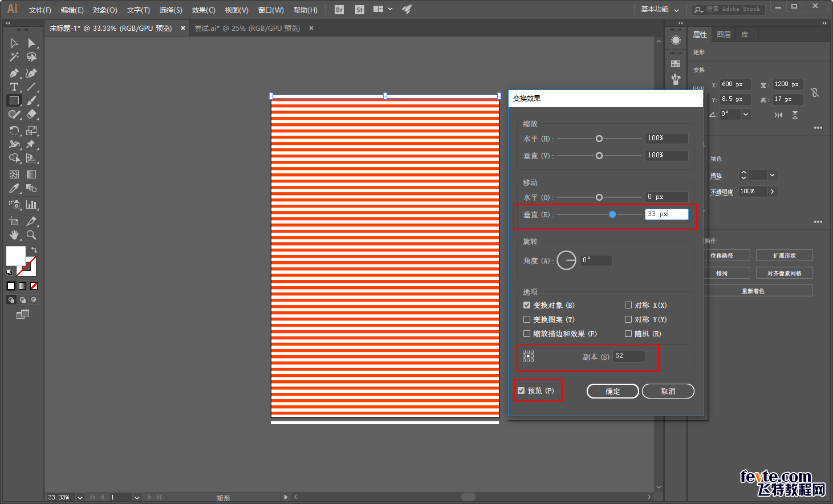Screen dimensions: 833x504
Task: Click the 副本 (S) copies input field
Action: (628, 356)
